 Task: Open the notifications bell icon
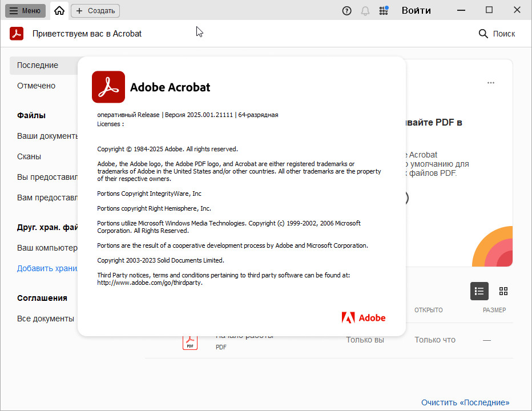[365, 10]
